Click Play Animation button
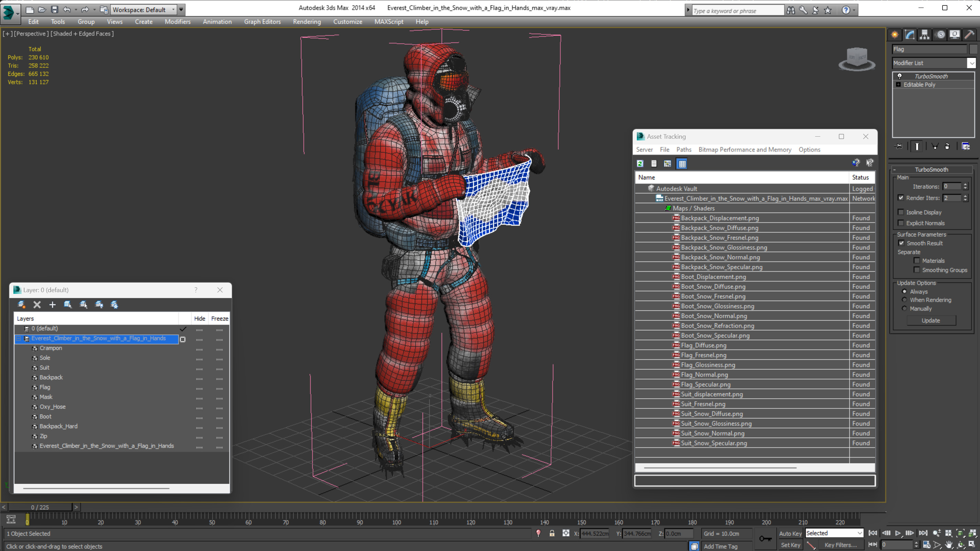Viewport: 980px width, 551px height. tap(898, 533)
